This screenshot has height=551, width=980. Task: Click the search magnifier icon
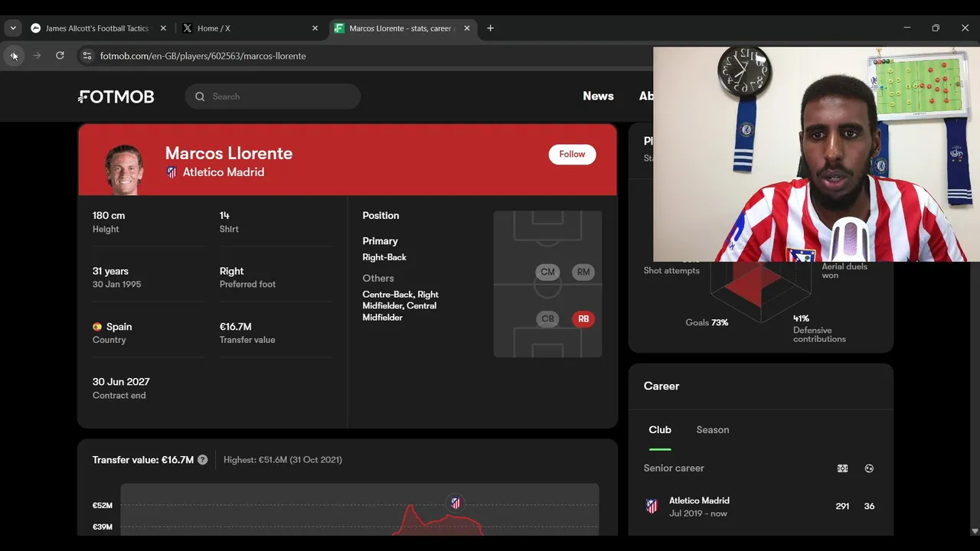coord(200,96)
